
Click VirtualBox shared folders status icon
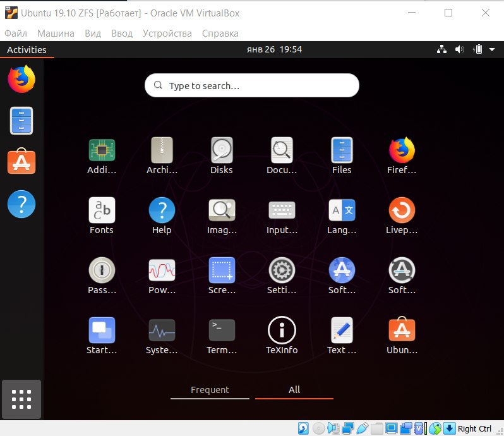click(x=376, y=428)
